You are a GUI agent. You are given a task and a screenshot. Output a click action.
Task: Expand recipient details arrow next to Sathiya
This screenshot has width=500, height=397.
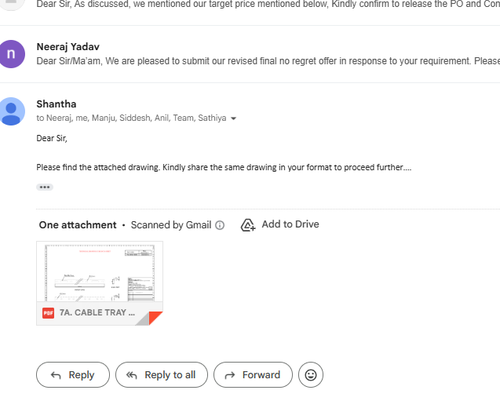233,118
